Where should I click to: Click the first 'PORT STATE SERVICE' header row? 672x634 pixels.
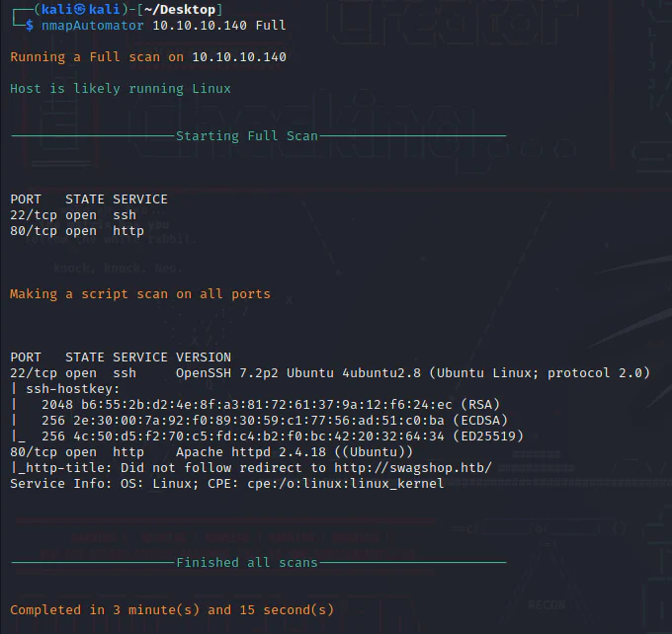click(x=89, y=199)
